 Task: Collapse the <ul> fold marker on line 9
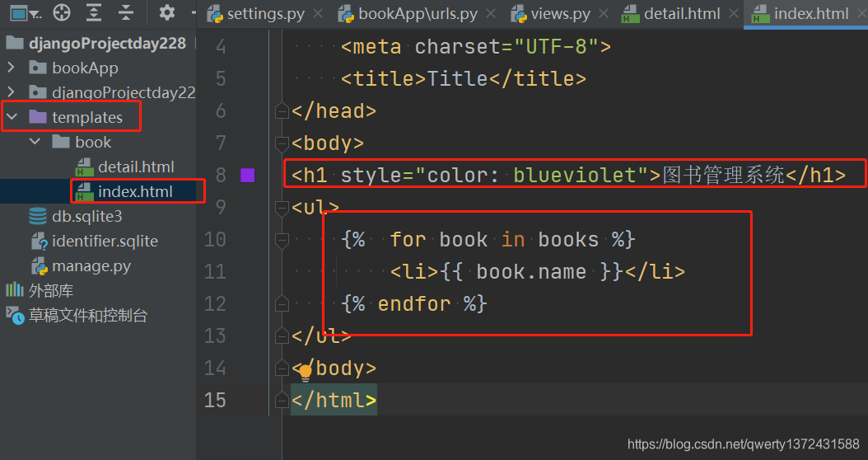[x=282, y=208]
